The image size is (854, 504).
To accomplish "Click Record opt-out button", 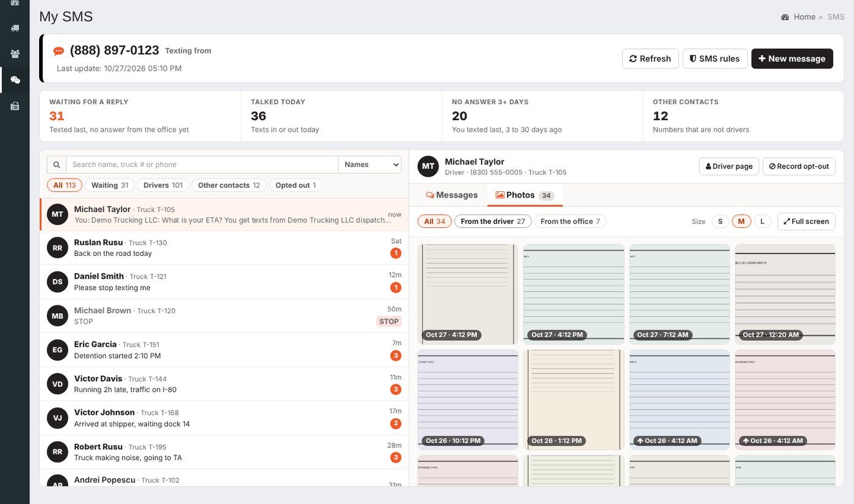I will pos(799,166).
